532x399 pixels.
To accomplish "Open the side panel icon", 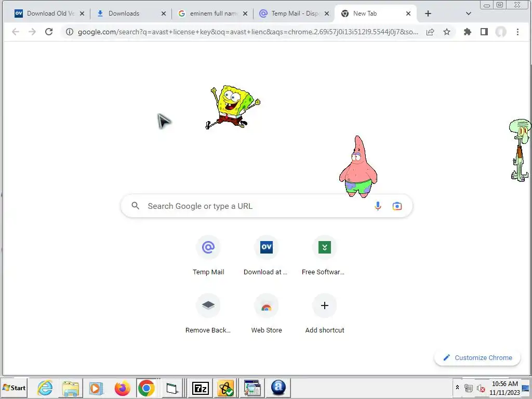I will tap(484, 32).
